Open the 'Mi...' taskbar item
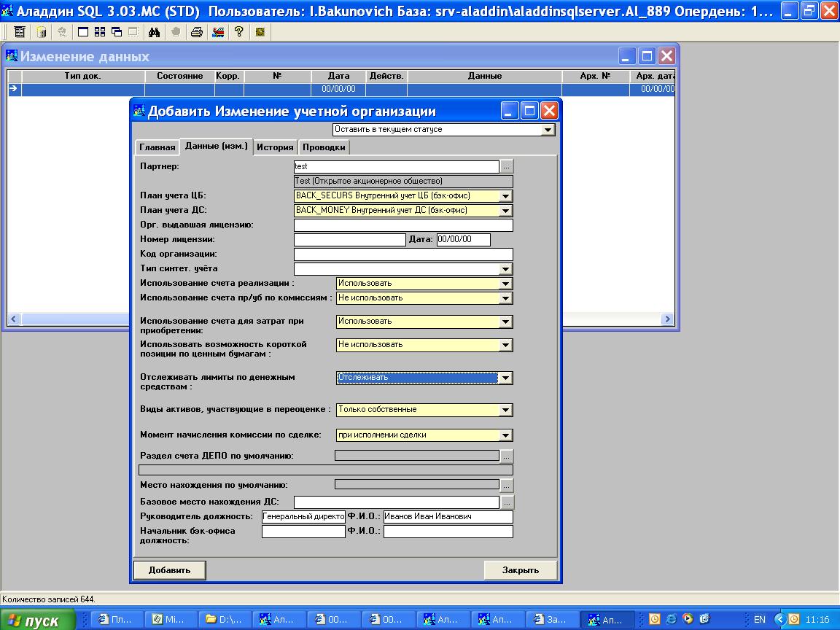Viewport: 840px width, 630px height. (x=172, y=620)
